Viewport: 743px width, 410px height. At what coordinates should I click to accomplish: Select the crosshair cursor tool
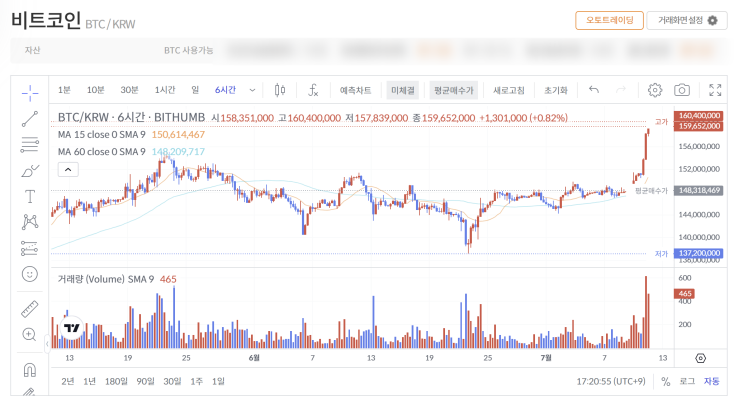tap(29, 91)
